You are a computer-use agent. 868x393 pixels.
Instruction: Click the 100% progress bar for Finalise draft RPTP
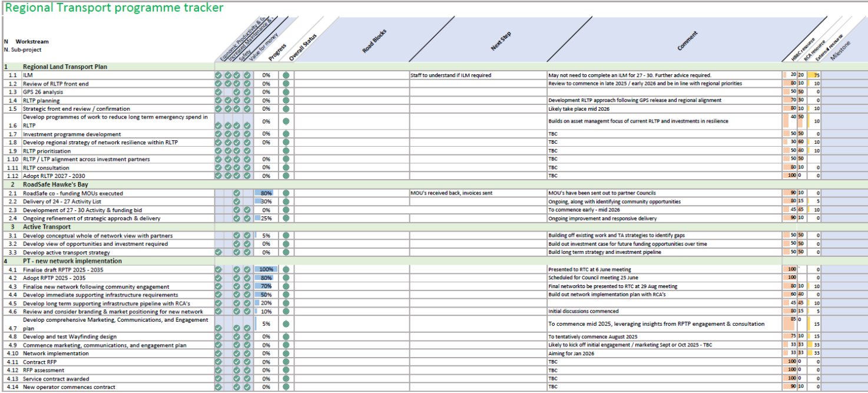[266, 269]
